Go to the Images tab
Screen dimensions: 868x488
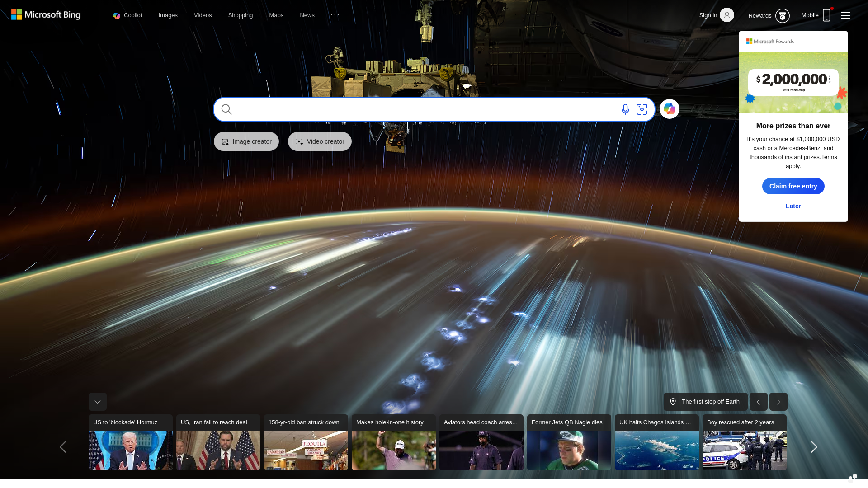(x=168, y=15)
